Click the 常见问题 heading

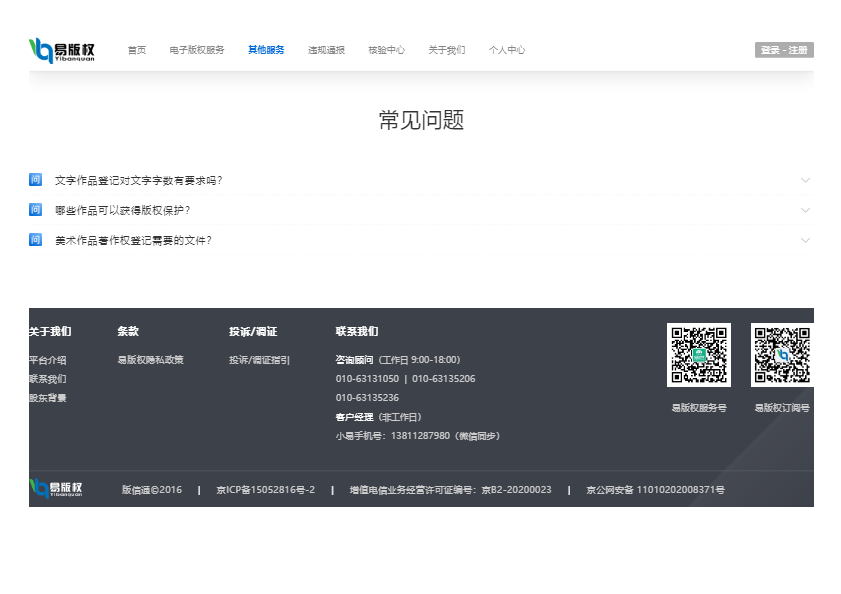422,120
